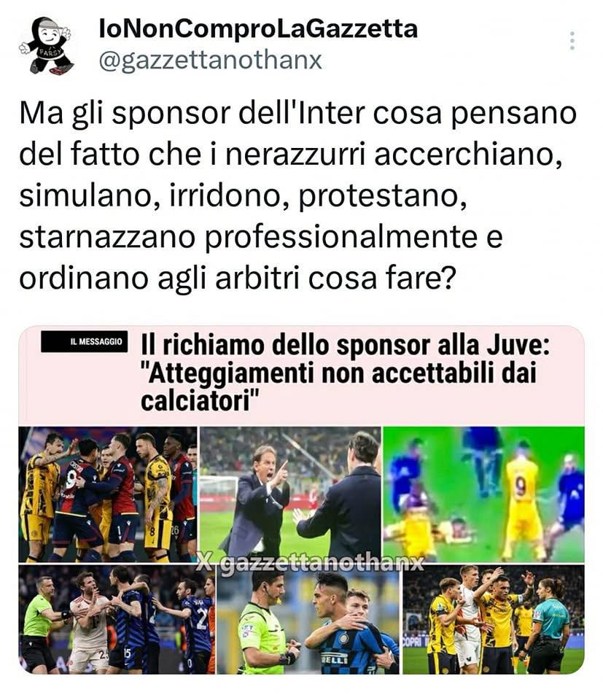Image resolution: width=603 pixels, height=700 pixels.
Task: Click the line 'ordinano agli arbitri cosa fare?'
Action: pos(237,279)
